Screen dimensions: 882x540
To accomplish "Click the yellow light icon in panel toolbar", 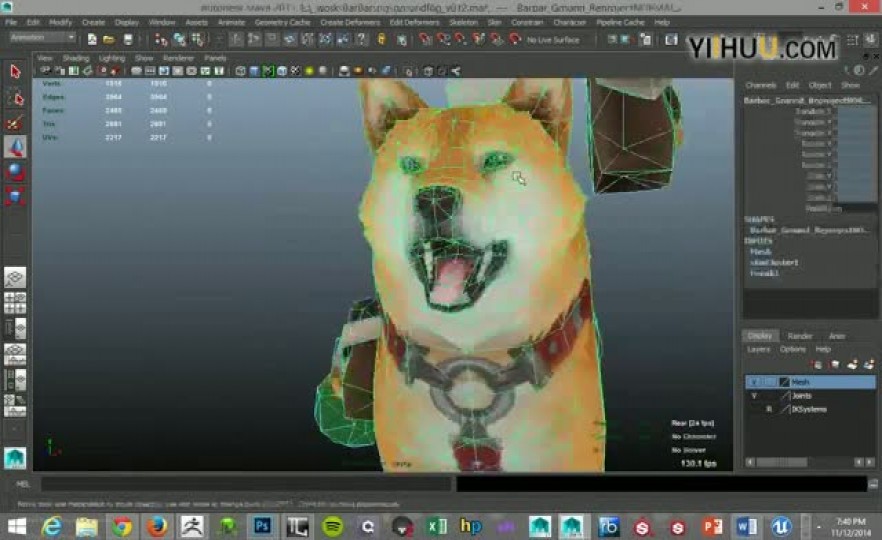I will click(x=309, y=71).
